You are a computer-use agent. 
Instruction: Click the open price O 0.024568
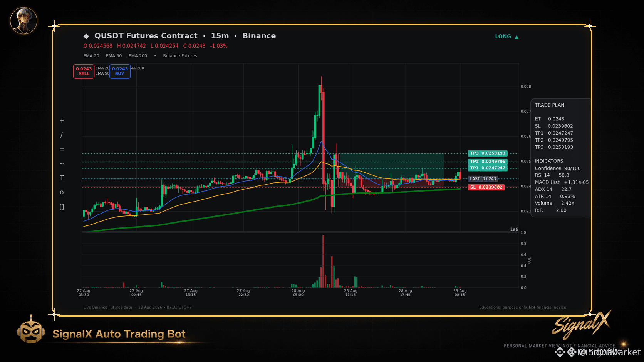coord(98,46)
